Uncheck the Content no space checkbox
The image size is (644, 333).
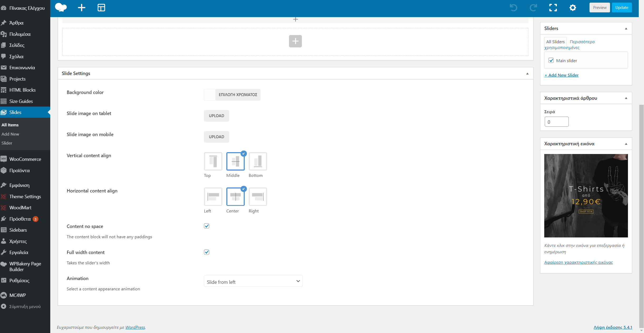coord(207,226)
